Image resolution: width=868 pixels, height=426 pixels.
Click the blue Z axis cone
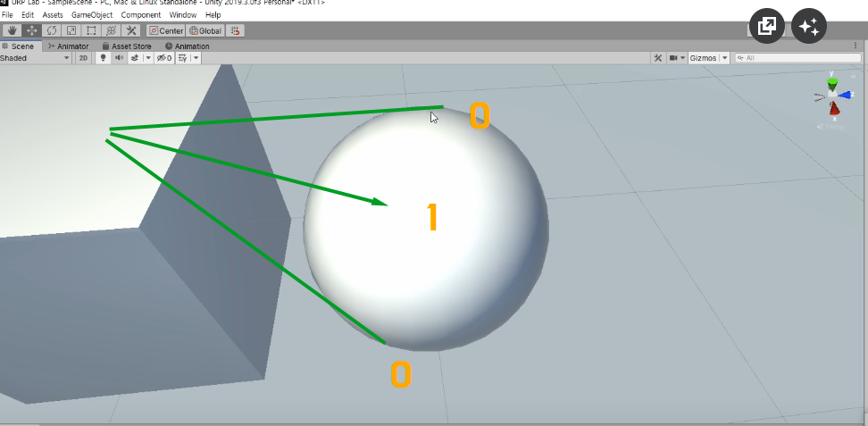click(x=845, y=96)
